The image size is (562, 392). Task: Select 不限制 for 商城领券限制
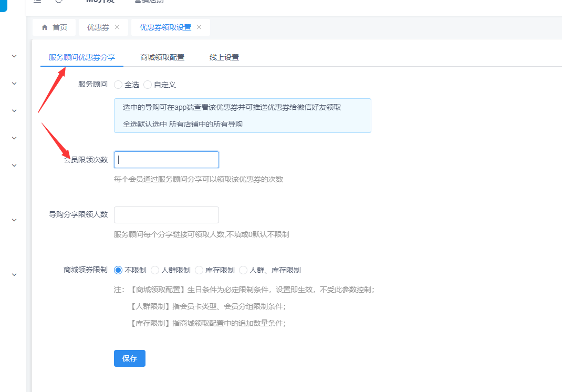[118, 270]
